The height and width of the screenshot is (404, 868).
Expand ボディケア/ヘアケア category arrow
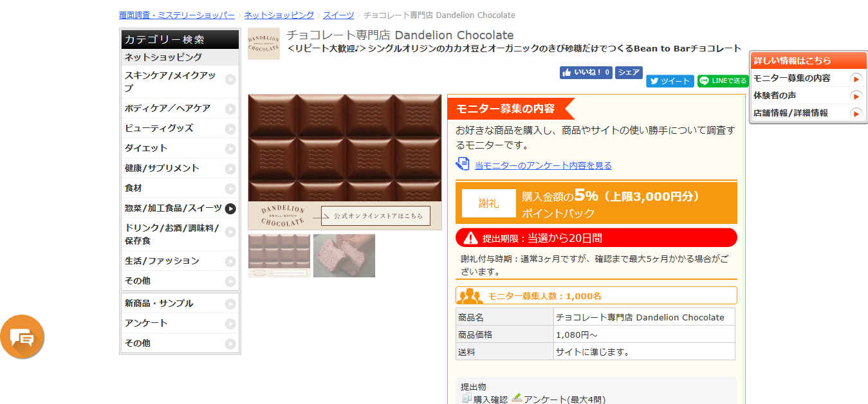(230, 109)
